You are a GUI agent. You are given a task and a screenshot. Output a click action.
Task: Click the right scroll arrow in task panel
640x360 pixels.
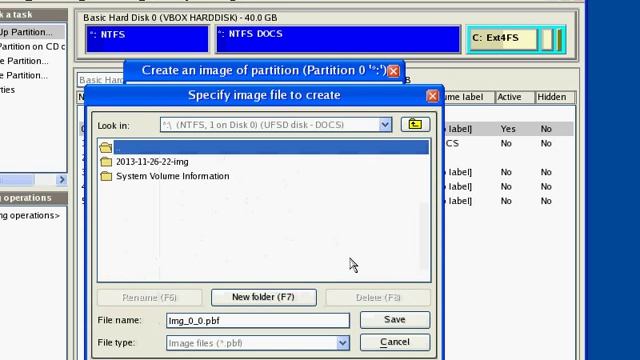point(62,180)
